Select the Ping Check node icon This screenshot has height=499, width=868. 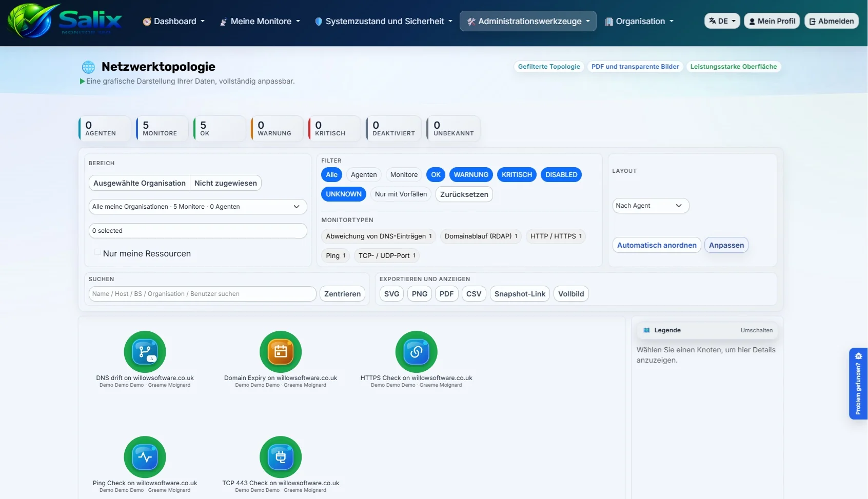point(145,457)
